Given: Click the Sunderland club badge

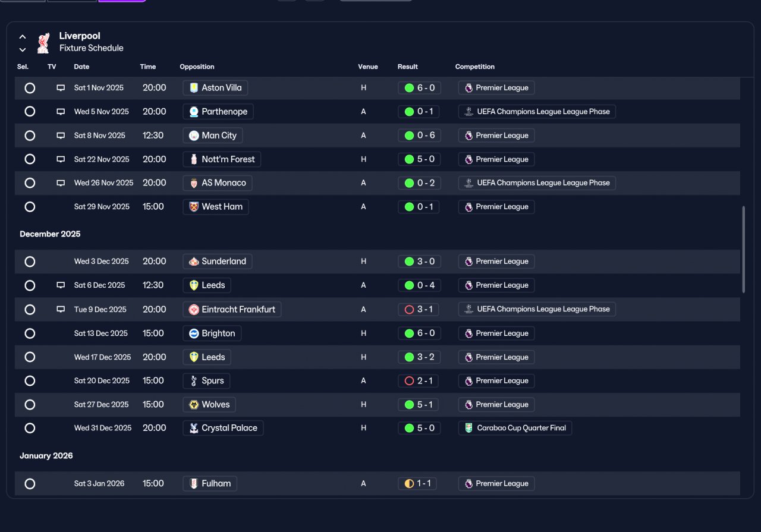Looking at the screenshot, I should point(193,262).
